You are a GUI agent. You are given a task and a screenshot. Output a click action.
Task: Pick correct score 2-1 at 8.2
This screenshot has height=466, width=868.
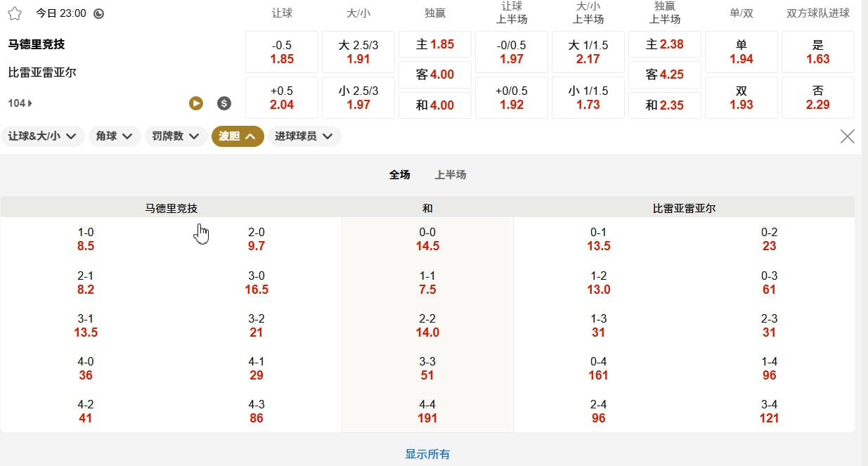point(86,283)
